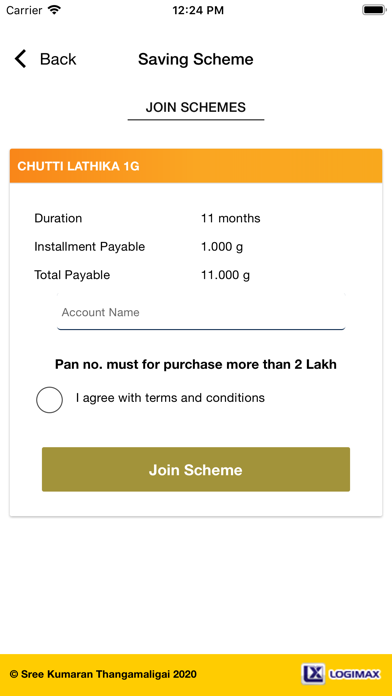The height and width of the screenshot is (696, 392).
Task: Select the JOIN SCHEMES tab
Action: 196,107
